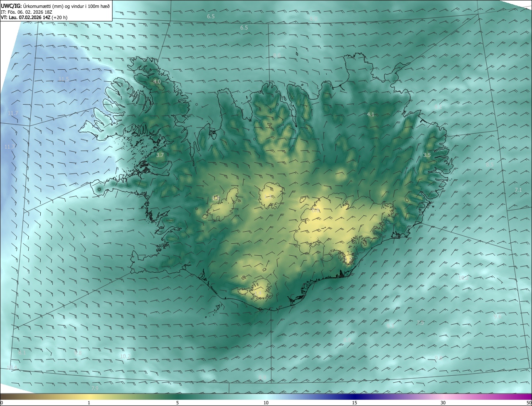Click the "0" tick label on the color scale
The width and height of the screenshot is (532, 406).
[2, 403]
